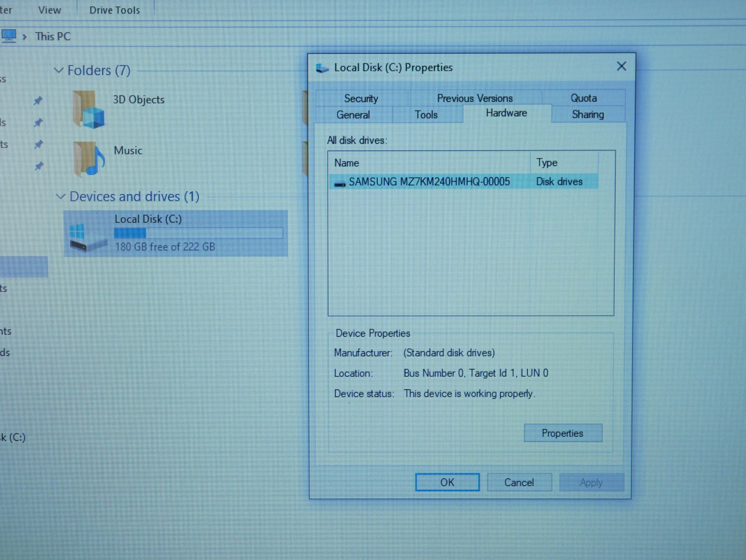Click the Disk drives type cell
The width and height of the screenshot is (746, 560).
tap(559, 181)
